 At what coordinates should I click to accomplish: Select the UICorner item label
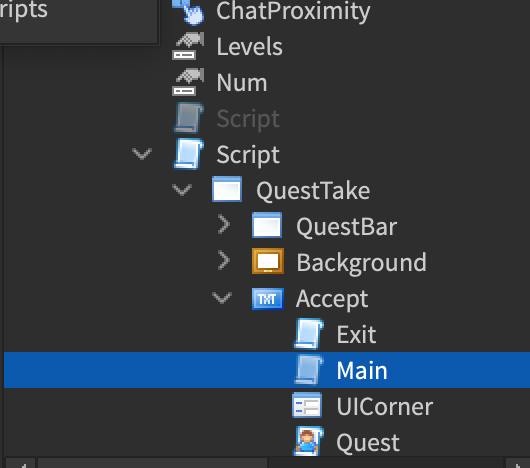(x=385, y=407)
